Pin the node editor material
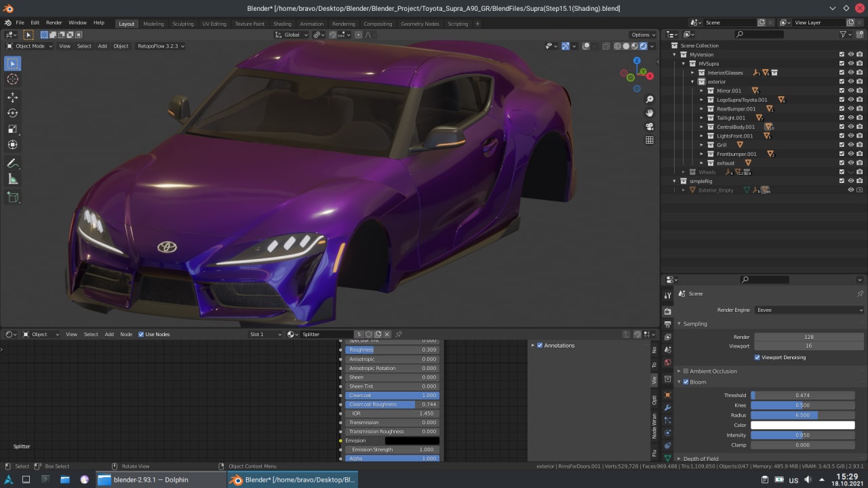This screenshot has width=868, height=488. click(x=399, y=334)
